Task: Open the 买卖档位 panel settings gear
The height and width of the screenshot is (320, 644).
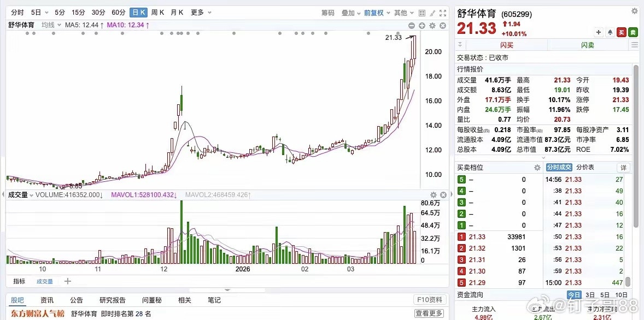Action: click(x=537, y=167)
